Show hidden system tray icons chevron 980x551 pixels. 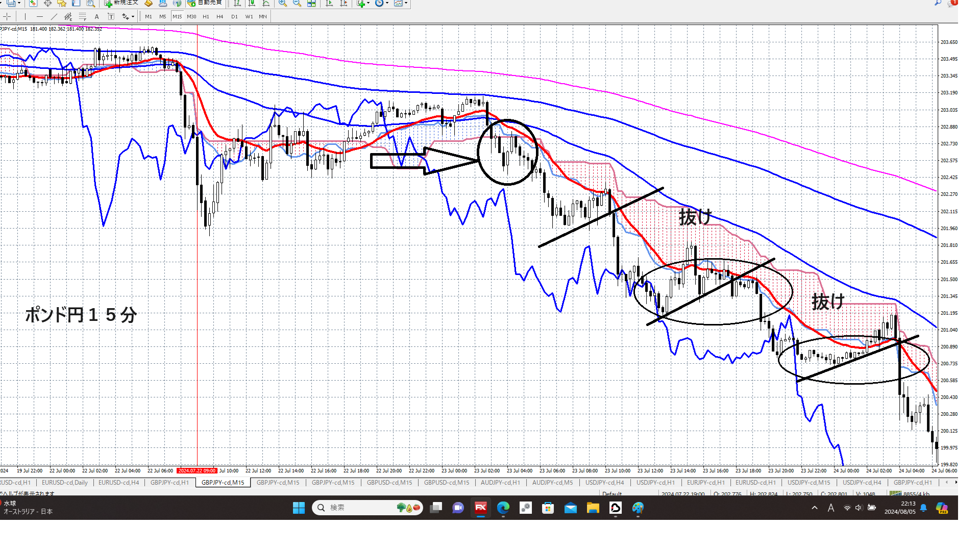[x=815, y=508]
